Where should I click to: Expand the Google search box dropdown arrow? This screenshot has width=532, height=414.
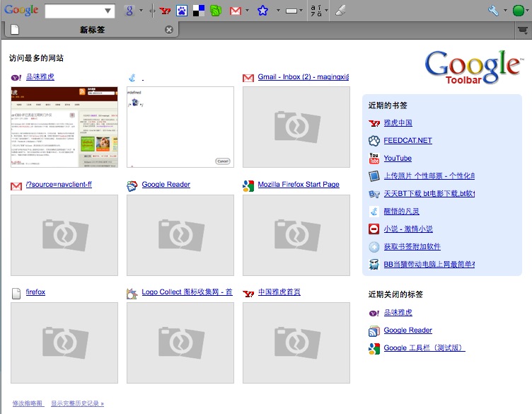coord(108,11)
